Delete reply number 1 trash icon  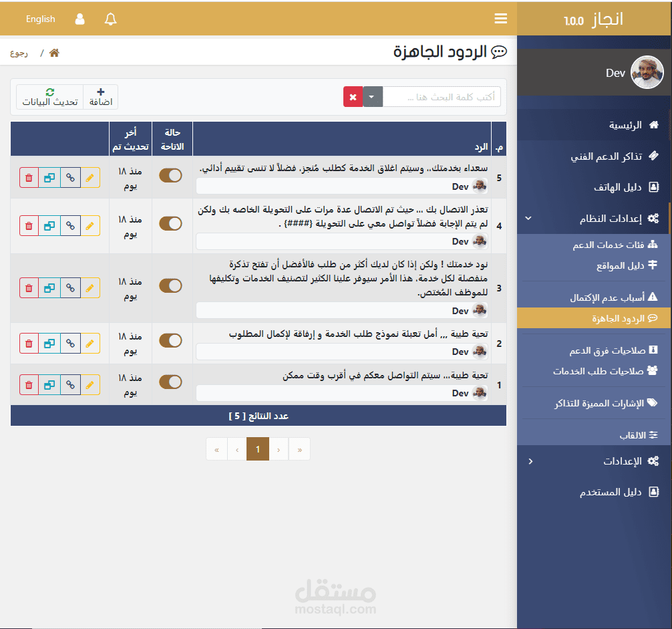tap(29, 384)
